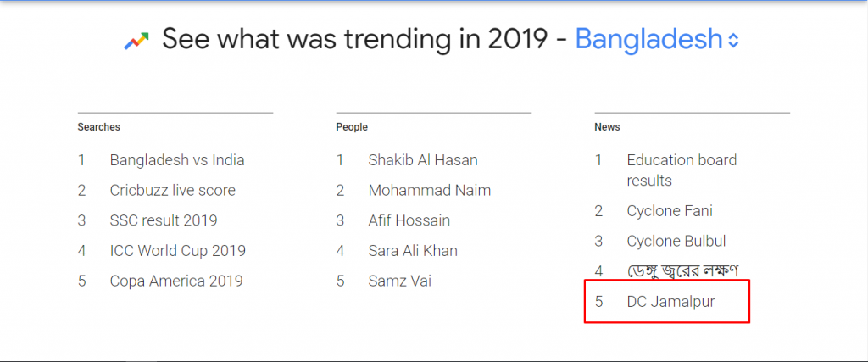Click the country selector up-down arrows

(734, 40)
